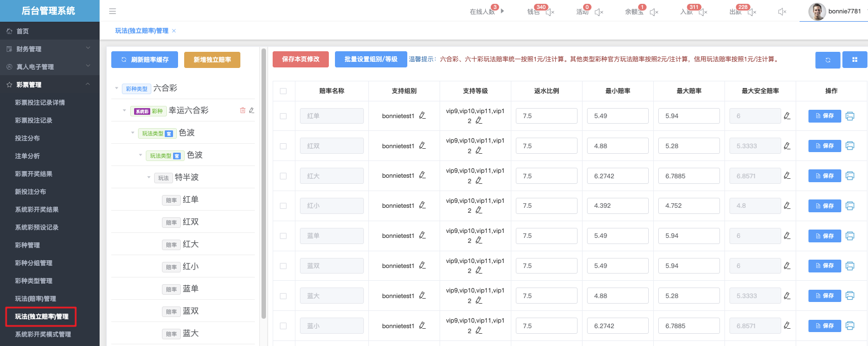Open the grid layout icon button
Screen dimensions: 868x346
click(x=855, y=60)
